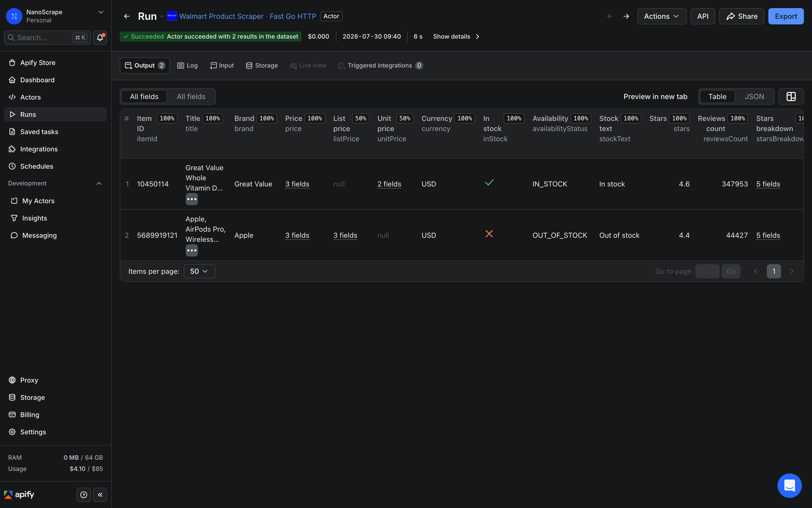Click OUT_OF_STOCK availability cell
The height and width of the screenshot is (508, 812).
560,235
